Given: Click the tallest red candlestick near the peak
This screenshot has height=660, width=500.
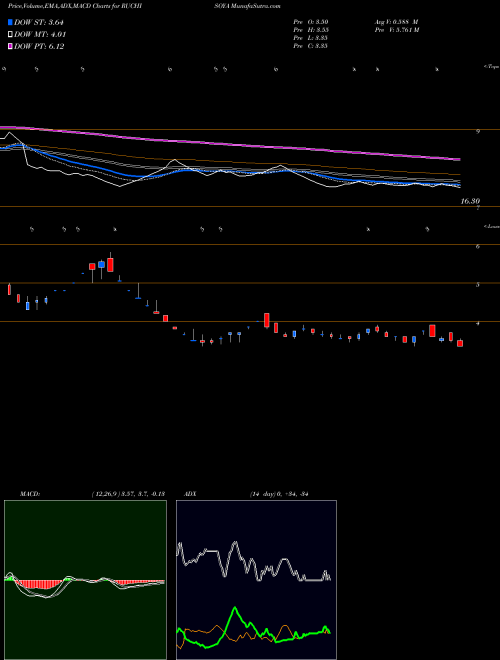Looking at the screenshot, I should coord(110,264).
